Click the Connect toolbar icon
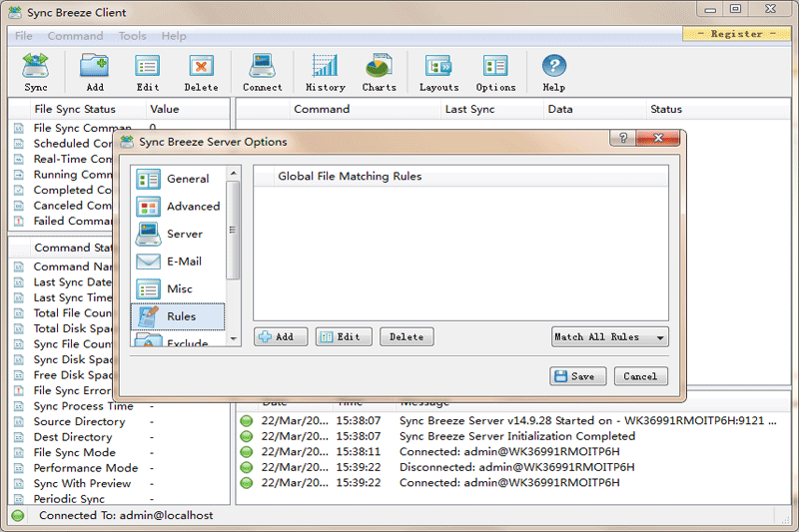This screenshot has height=532, width=799. 263,72
